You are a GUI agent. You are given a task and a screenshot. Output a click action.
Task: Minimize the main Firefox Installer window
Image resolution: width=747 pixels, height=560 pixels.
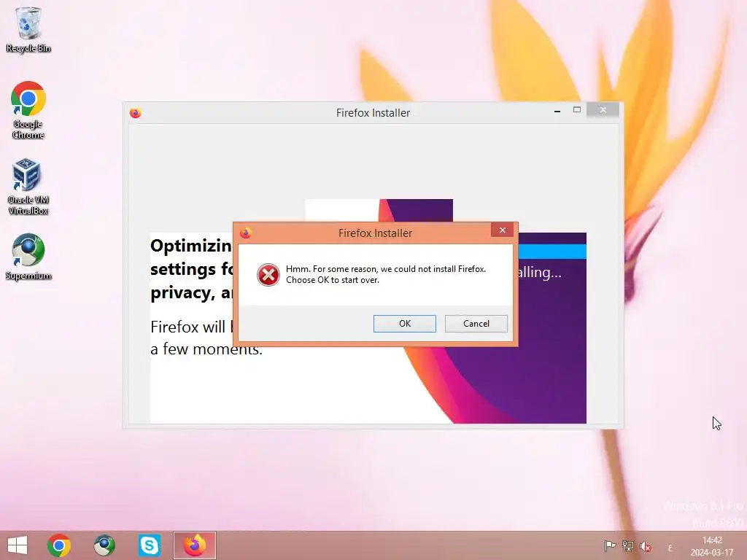click(x=557, y=111)
